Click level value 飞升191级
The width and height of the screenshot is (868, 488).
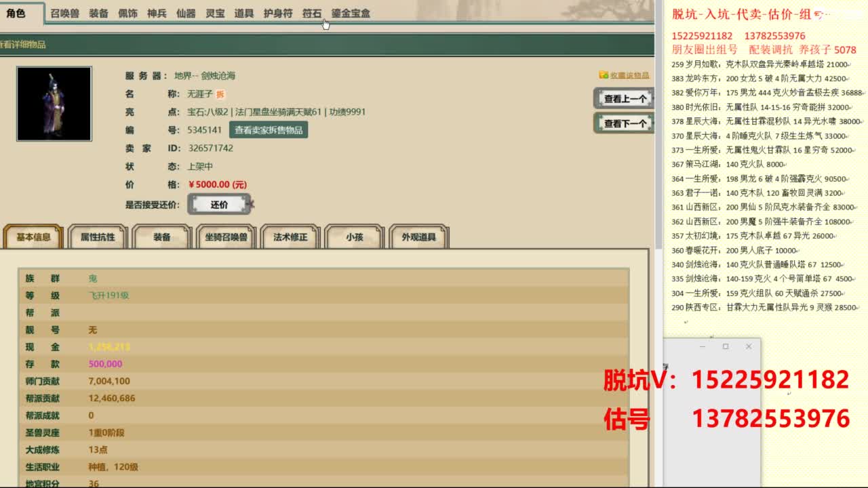click(108, 296)
